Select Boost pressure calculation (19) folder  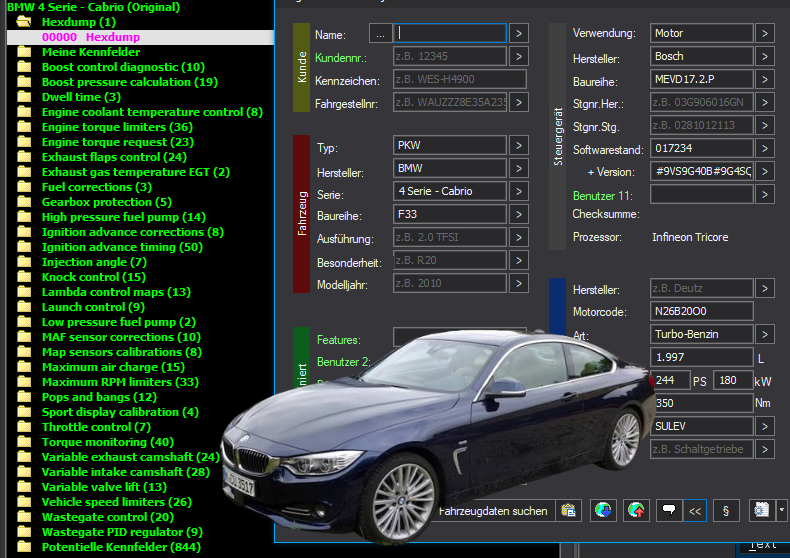(x=130, y=82)
